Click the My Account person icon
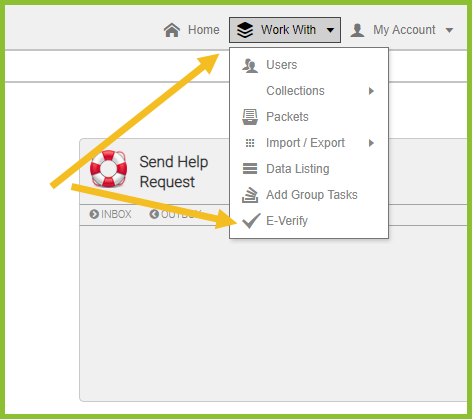This screenshot has width=472, height=419. click(x=357, y=30)
